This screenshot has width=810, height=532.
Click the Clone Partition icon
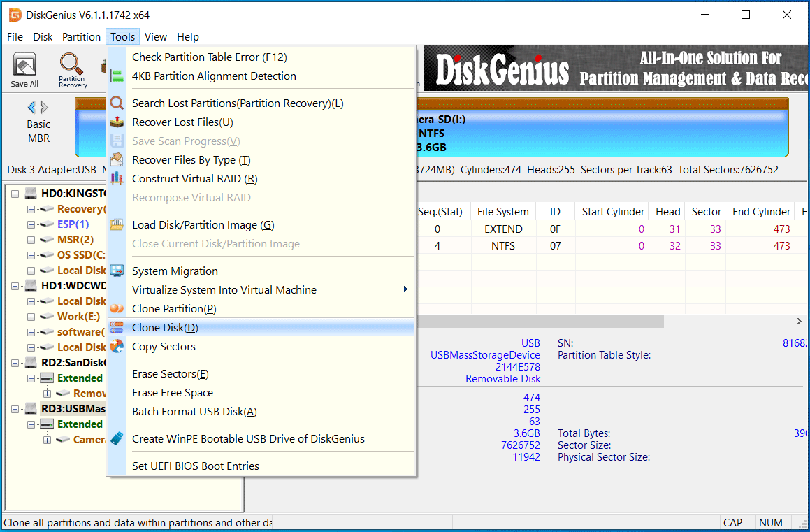click(x=117, y=308)
